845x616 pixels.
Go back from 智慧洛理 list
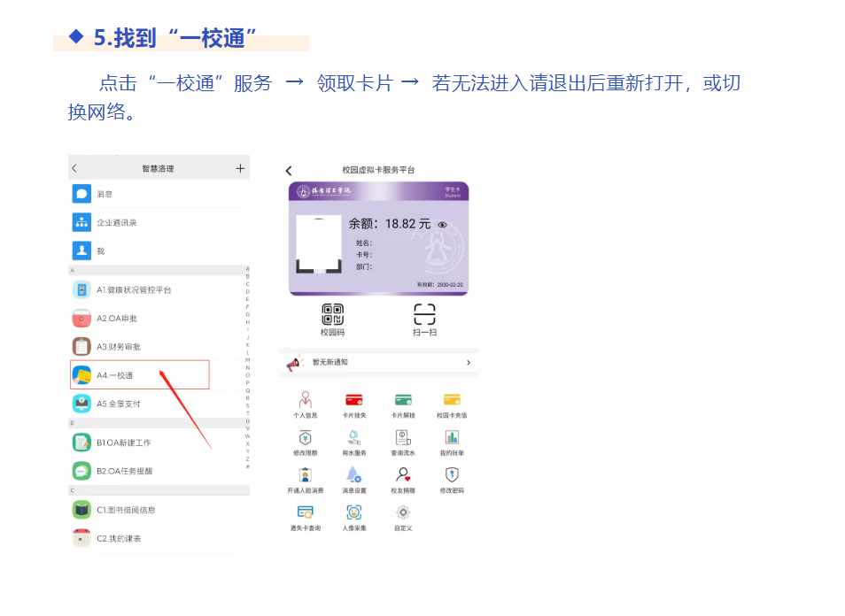click(x=74, y=168)
